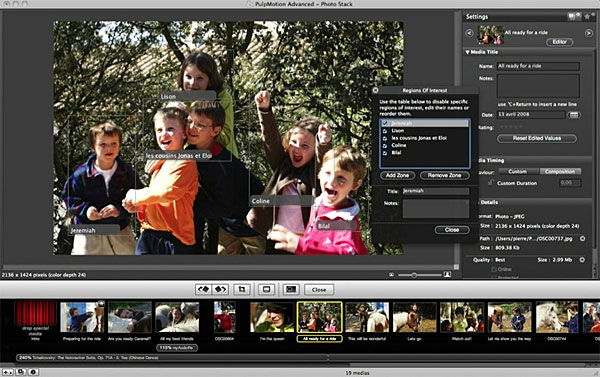Click Remove Zone button
Screen dimensions: 600x377
click(x=444, y=175)
